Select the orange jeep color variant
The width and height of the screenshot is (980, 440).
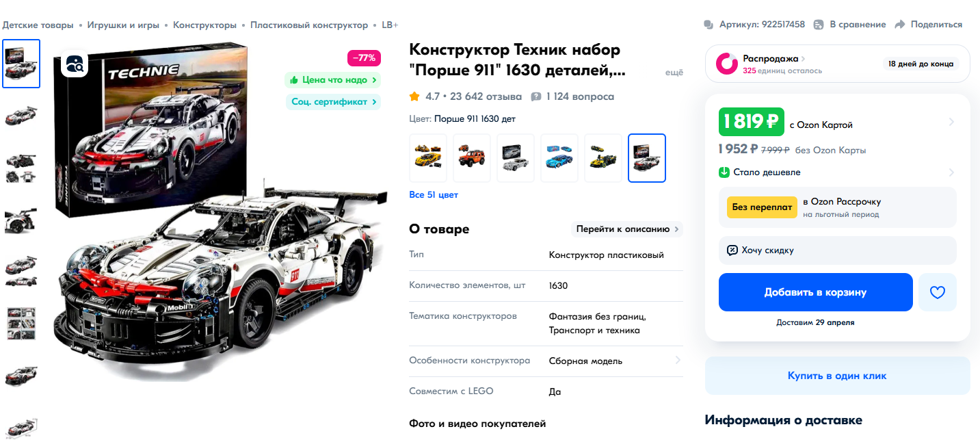pyautogui.click(x=472, y=158)
